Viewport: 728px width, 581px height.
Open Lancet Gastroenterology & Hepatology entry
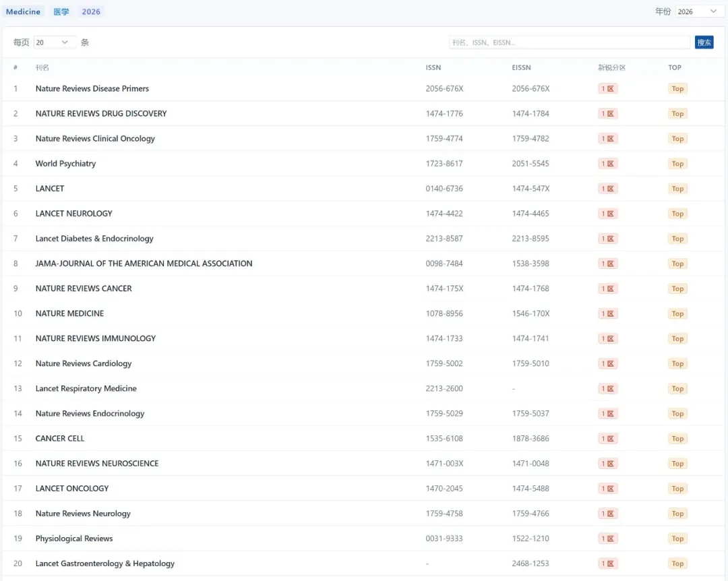click(105, 563)
